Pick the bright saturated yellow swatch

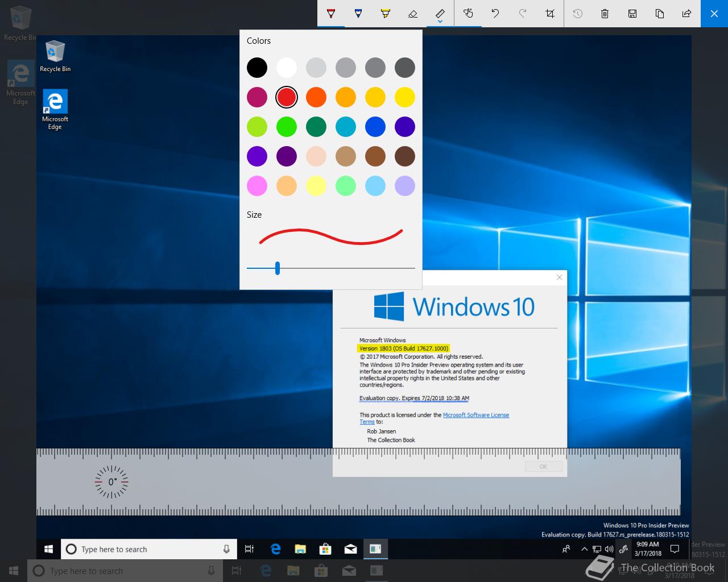[x=405, y=97]
